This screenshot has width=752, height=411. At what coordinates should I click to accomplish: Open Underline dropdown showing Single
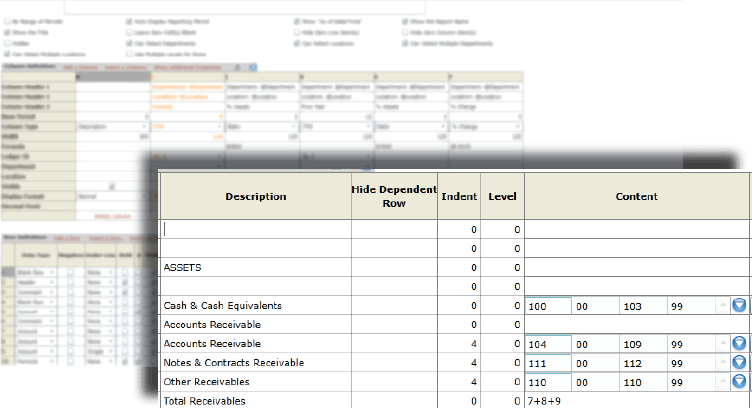click(x=100, y=351)
